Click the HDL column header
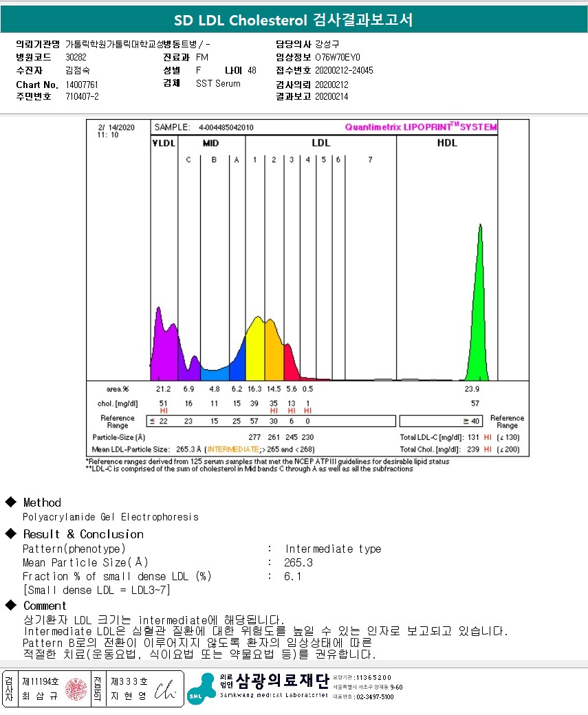The image size is (588, 715). pyautogui.click(x=447, y=143)
